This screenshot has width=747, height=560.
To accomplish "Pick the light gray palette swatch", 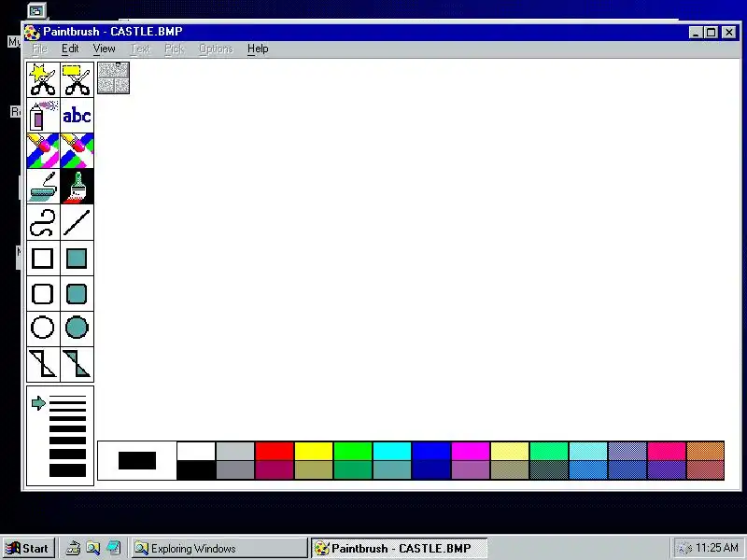I will point(235,452).
